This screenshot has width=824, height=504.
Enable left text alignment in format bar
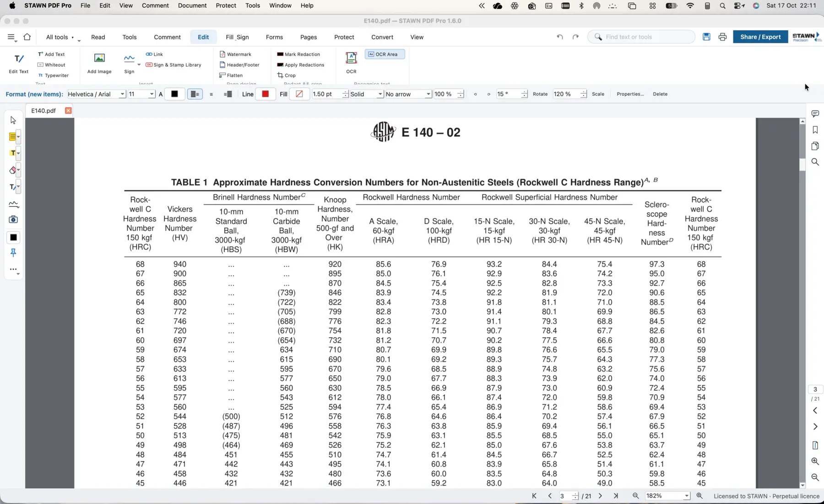(195, 94)
